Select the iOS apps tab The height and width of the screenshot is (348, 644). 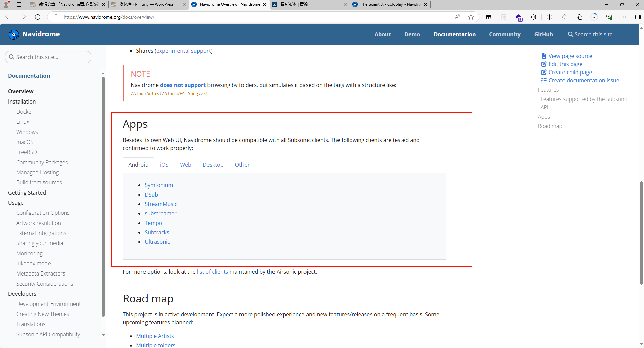[x=164, y=165]
